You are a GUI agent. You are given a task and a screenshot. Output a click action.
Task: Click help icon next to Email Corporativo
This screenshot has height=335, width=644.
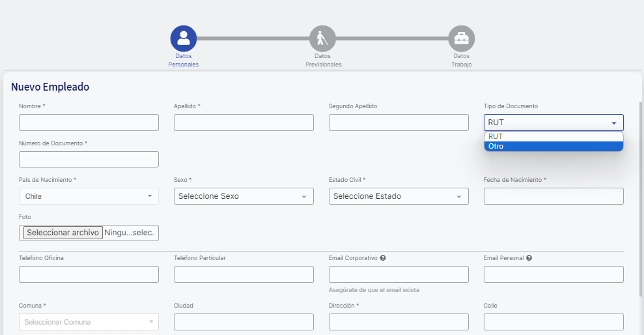383,258
